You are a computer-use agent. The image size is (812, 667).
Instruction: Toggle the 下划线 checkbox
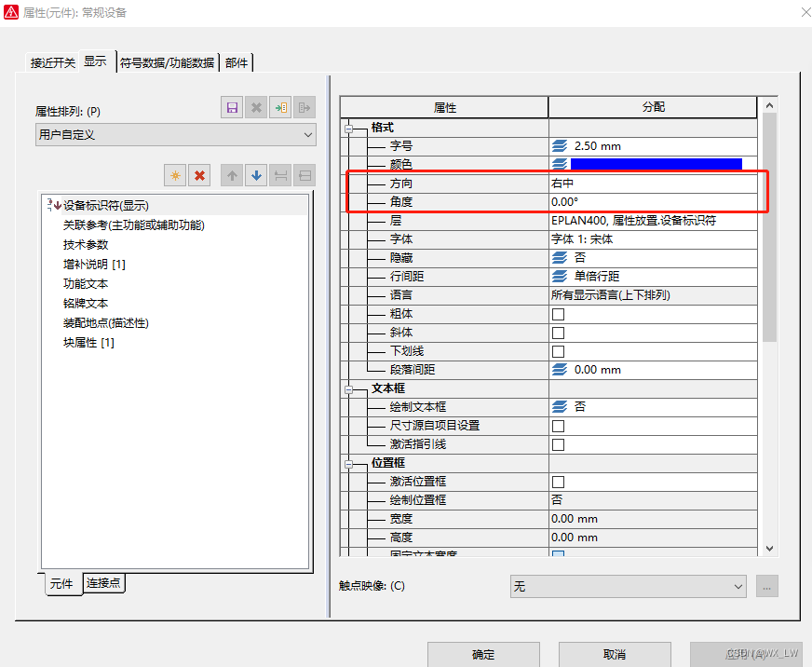point(559,351)
